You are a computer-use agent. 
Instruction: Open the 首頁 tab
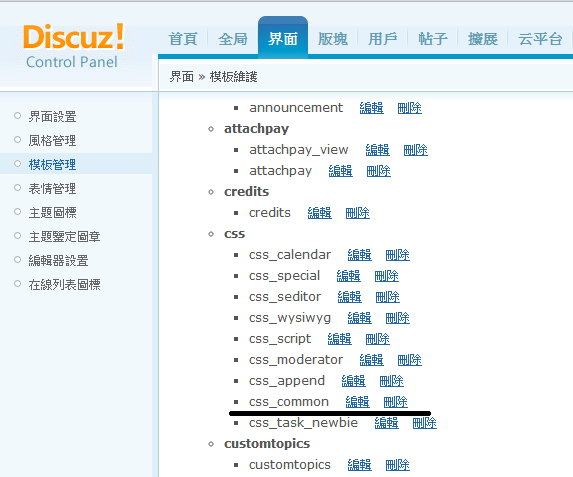pyautogui.click(x=183, y=39)
